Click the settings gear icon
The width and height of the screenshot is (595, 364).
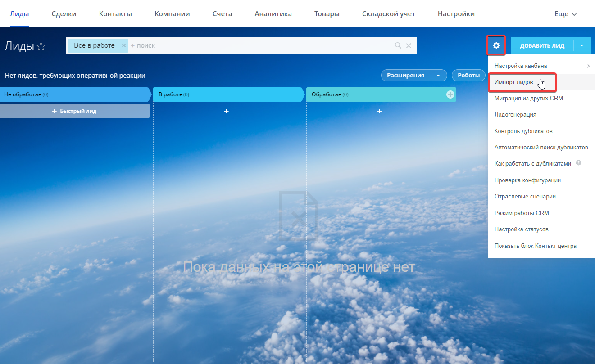tap(496, 45)
